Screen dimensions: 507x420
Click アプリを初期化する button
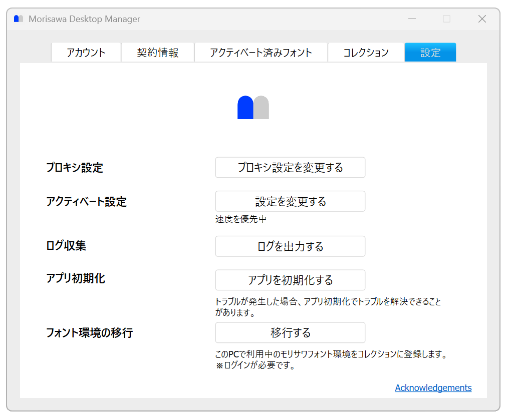tap(290, 280)
